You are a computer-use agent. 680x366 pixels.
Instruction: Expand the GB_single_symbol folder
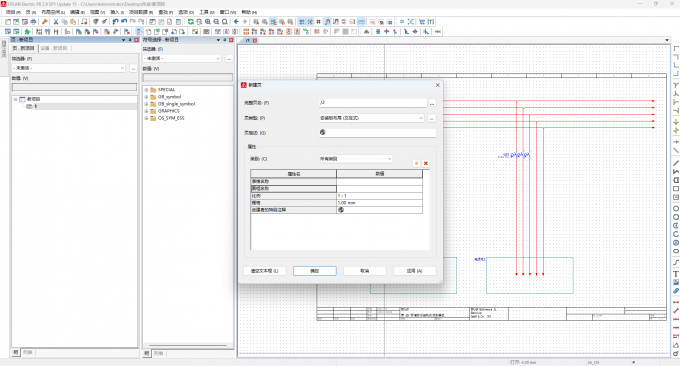146,104
